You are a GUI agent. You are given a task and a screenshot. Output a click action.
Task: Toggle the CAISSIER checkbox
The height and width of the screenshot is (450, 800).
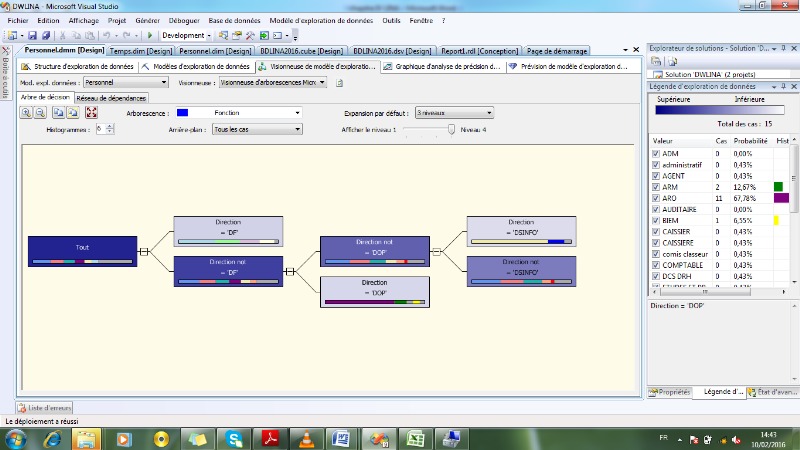(x=655, y=231)
